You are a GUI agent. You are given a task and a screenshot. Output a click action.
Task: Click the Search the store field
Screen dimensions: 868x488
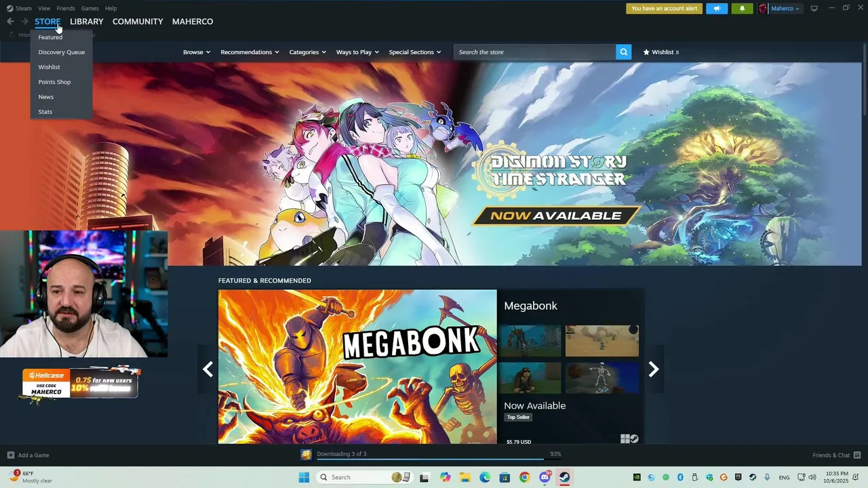pos(535,52)
